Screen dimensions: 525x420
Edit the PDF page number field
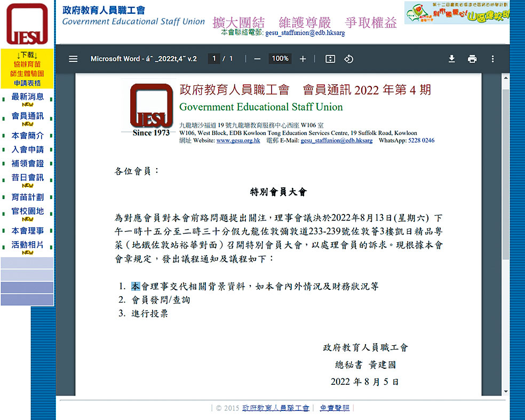[214, 59]
